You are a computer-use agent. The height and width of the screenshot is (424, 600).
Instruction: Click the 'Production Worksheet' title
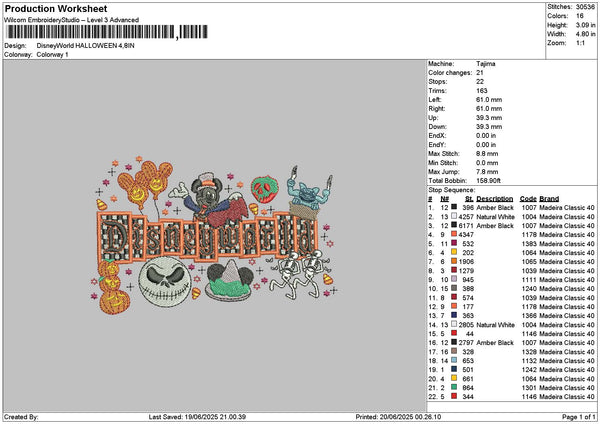pyautogui.click(x=56, y=9)
